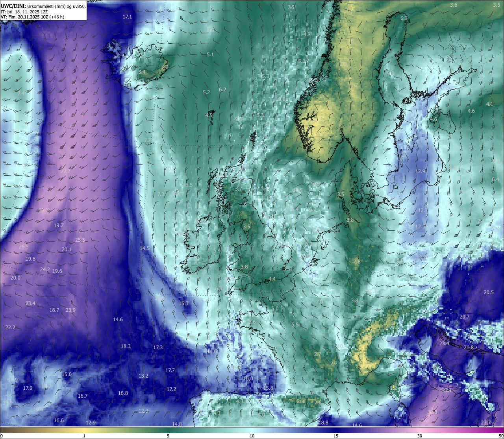
Task: Click the 20.0 value on the map
Action: (x=15, y=278)
